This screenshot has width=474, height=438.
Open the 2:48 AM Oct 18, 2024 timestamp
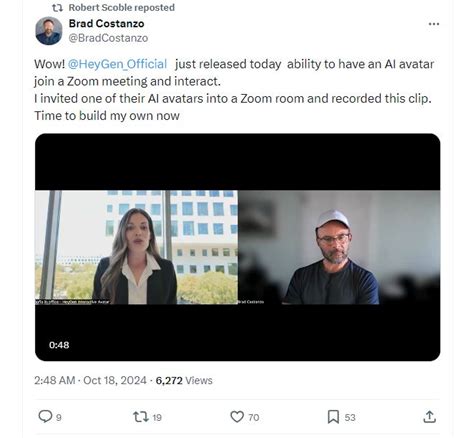90,380
